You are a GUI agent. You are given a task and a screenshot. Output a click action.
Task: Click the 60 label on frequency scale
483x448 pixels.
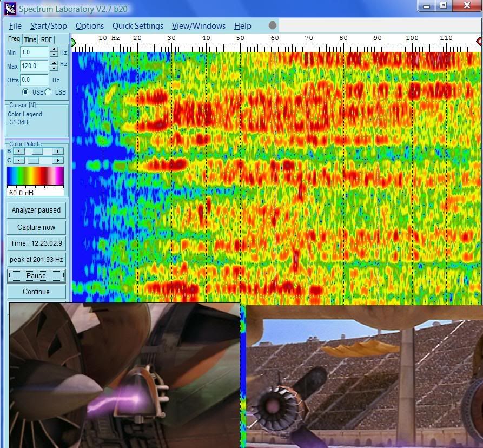point(275,38)
